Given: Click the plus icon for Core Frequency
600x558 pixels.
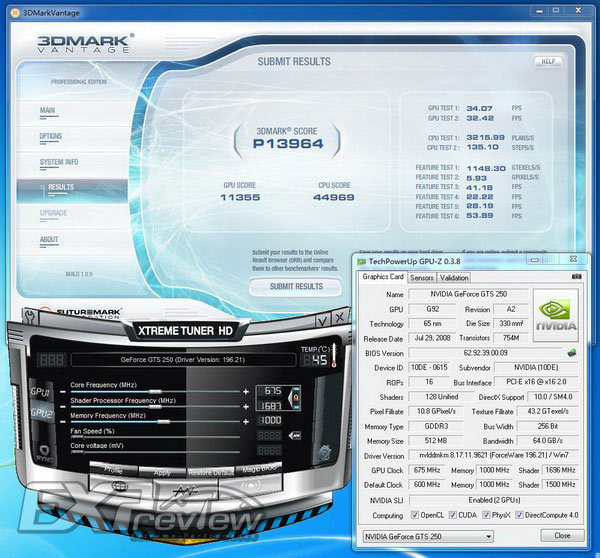Looking at the screenshot, I should (x=246, y=392).
